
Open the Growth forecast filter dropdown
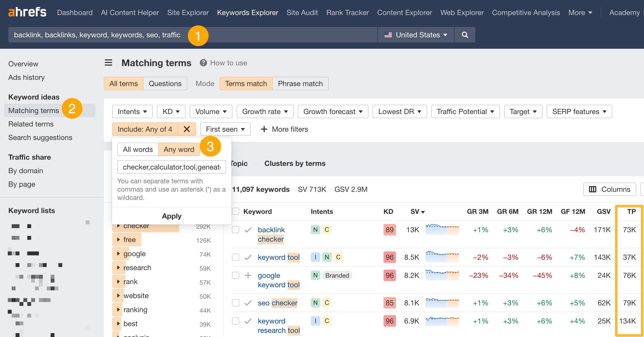[333, 111]
